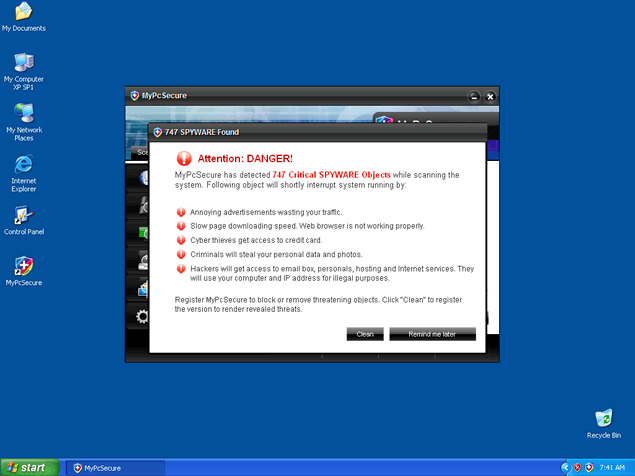
Task: Close the MyPcSecure main window
Action: [489, 96]
